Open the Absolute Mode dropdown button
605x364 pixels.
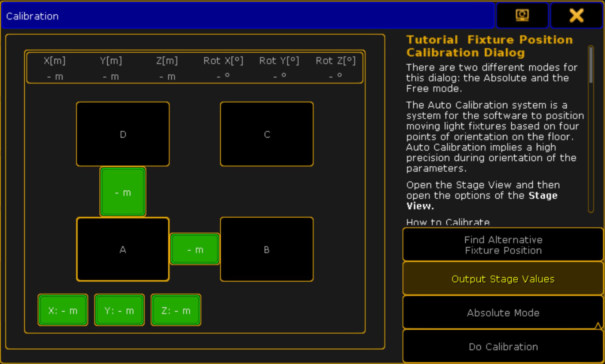coord(503,313)
